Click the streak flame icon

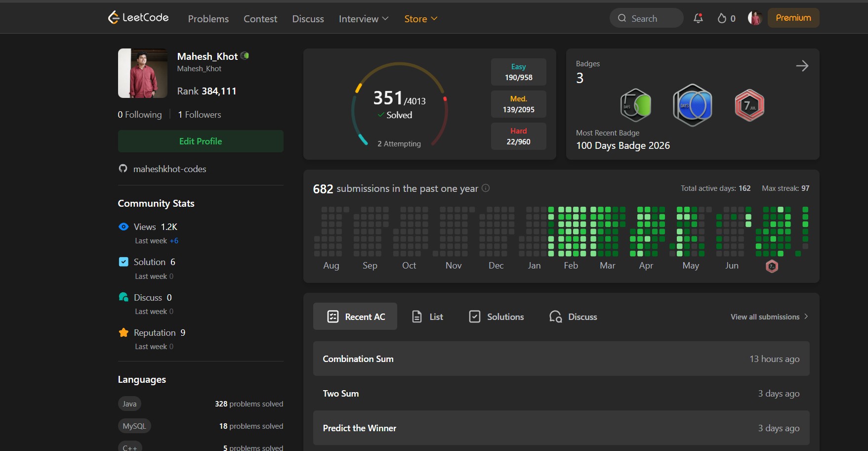[722, 18]
